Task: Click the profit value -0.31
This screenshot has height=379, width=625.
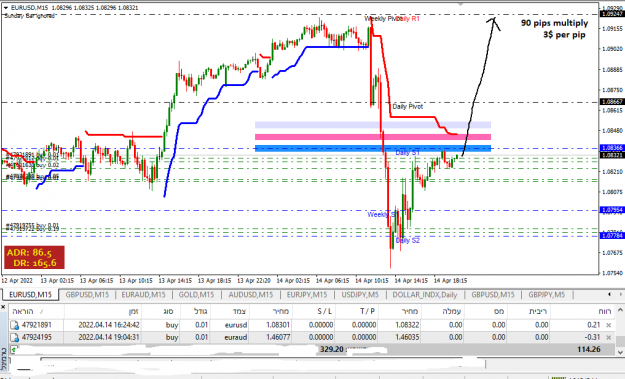Action: 592,338
